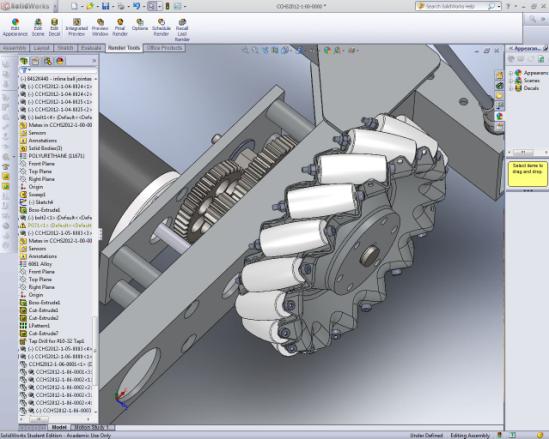The width and height of the screenshot is (549, 439).
Task: Click the Rebuild traffic light icon
Action: pyautogui.click(x=167, y=6)
